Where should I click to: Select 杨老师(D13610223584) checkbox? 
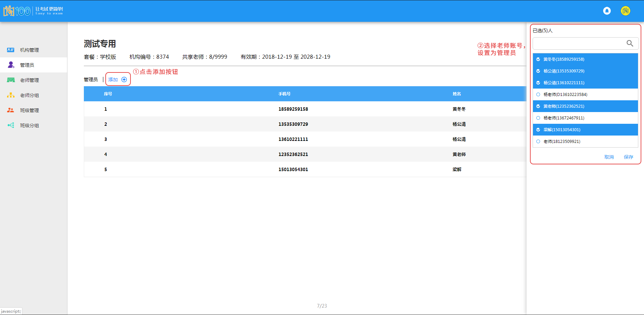[538, 95]
